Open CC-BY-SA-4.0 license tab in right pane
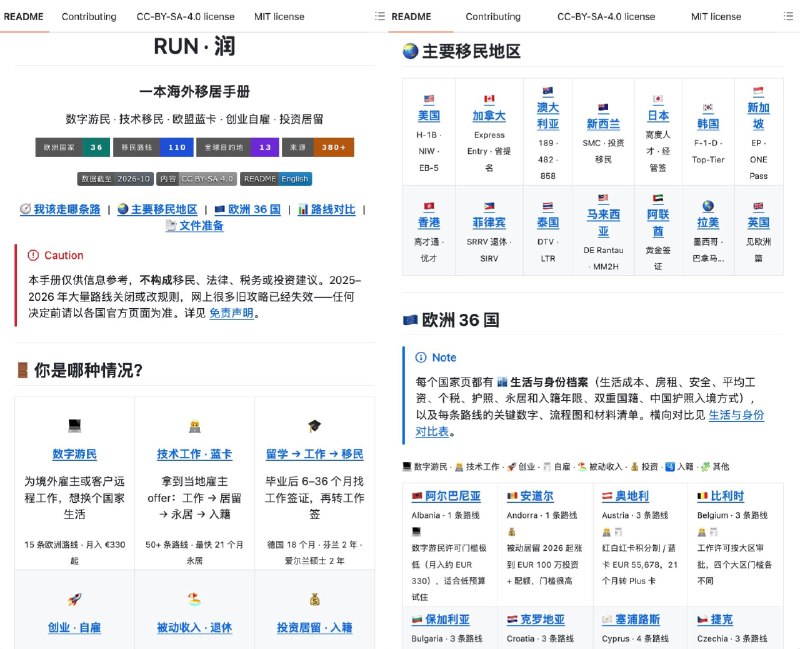The height and width of the screenshot is (649, 800). pos(606,16)
